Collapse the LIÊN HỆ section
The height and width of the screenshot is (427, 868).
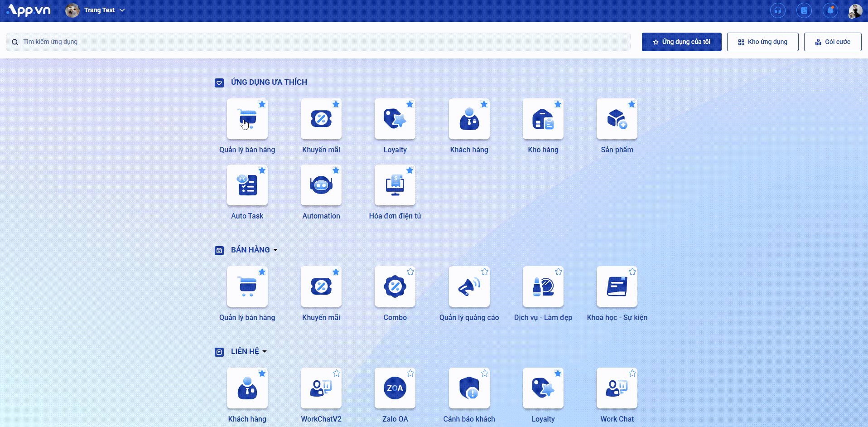(x=265, y=352)
